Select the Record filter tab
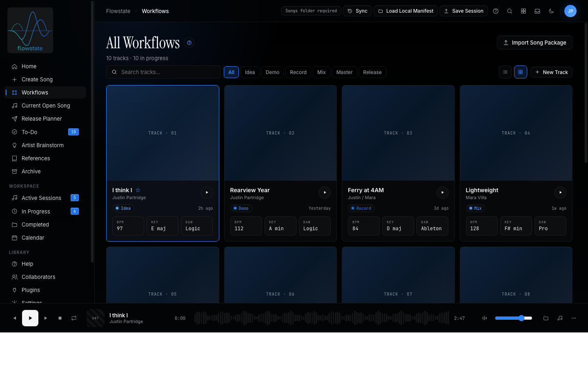Screen dimensions: 588x368 pos(298,72)
